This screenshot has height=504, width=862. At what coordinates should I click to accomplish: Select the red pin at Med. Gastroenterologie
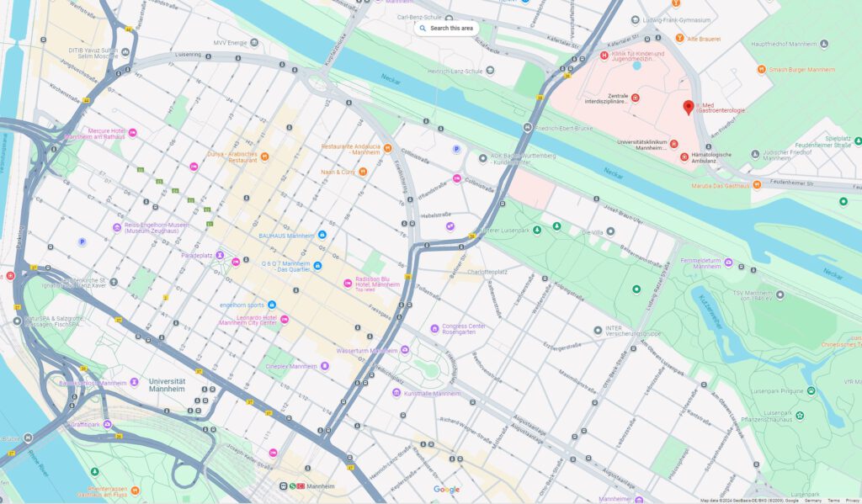689,107
